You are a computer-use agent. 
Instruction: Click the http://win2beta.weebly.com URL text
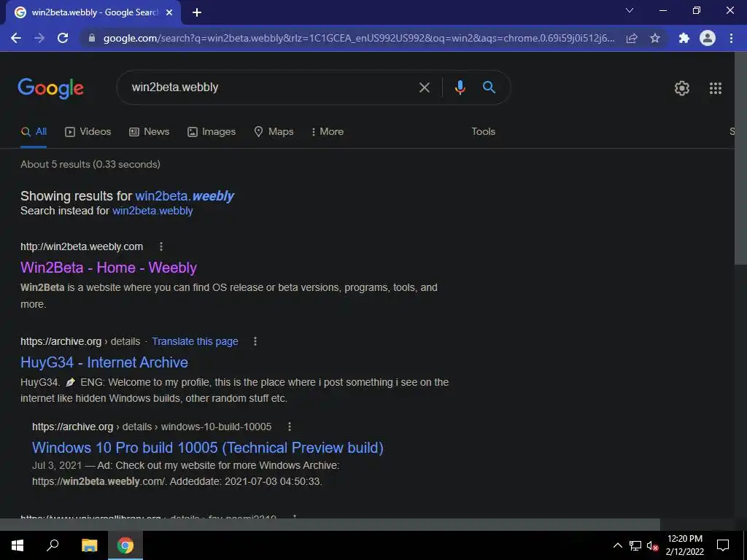pyautogui.click(x=82, y=246)
